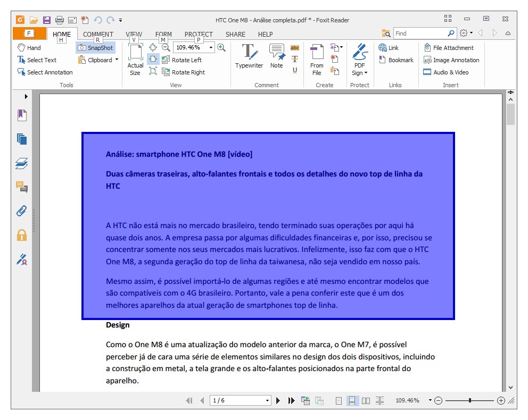This screenshot has height=420, width=528.
Task: Open the Comments side panel
Action: click(22, 187)
